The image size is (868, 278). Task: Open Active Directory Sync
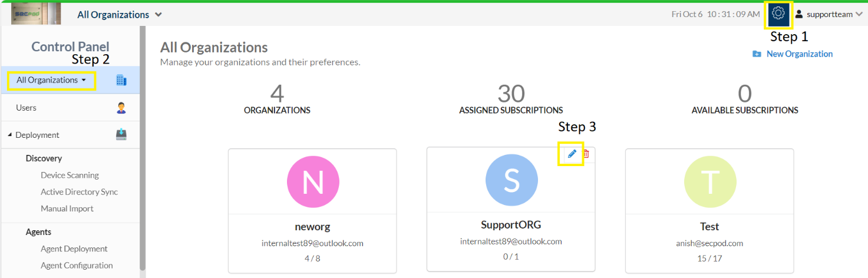79,192
